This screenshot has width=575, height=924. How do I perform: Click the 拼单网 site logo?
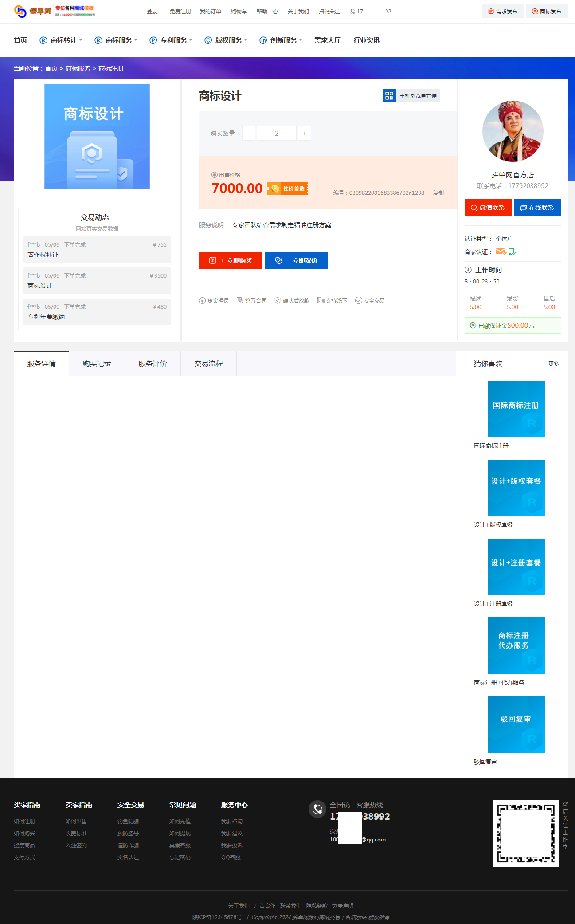click(55, 11)
